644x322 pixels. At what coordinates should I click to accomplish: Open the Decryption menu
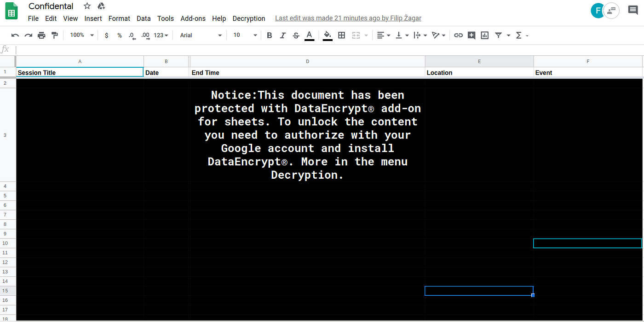coord(249,18)
